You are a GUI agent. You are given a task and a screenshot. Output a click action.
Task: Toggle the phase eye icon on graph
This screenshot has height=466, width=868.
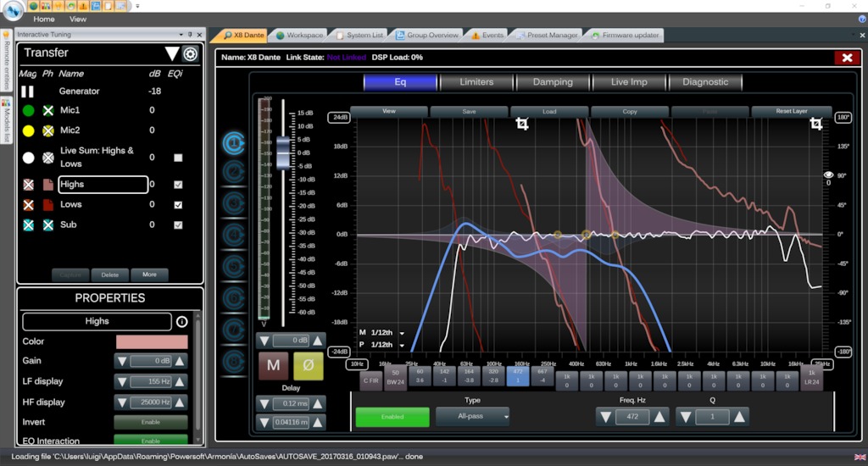[x=828, y=175]
